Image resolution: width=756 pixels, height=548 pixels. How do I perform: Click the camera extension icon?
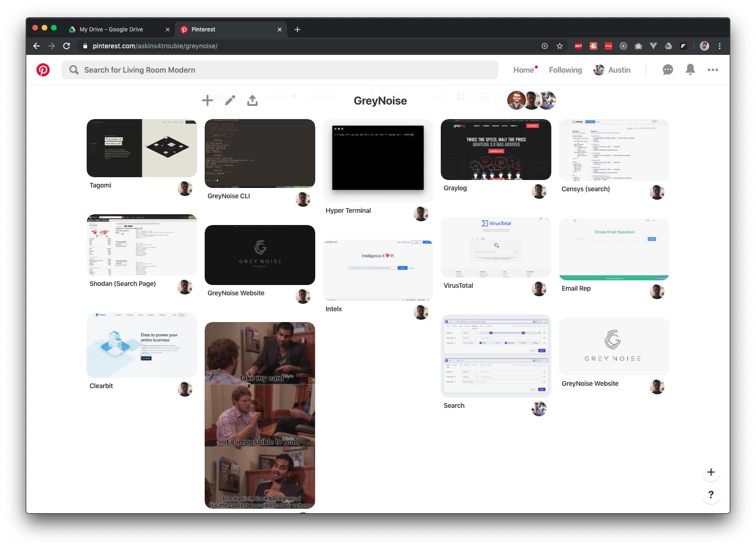(638, 46)
